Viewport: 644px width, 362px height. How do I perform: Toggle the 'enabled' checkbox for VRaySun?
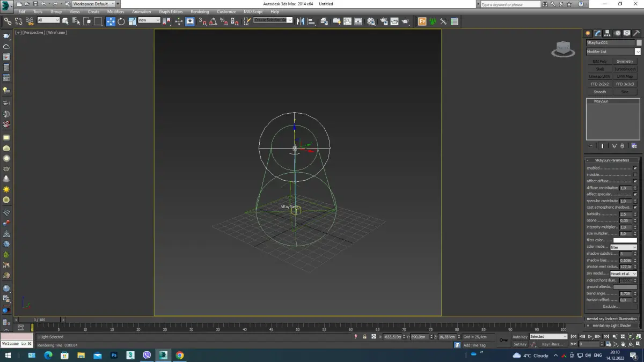tap(635, 168)
